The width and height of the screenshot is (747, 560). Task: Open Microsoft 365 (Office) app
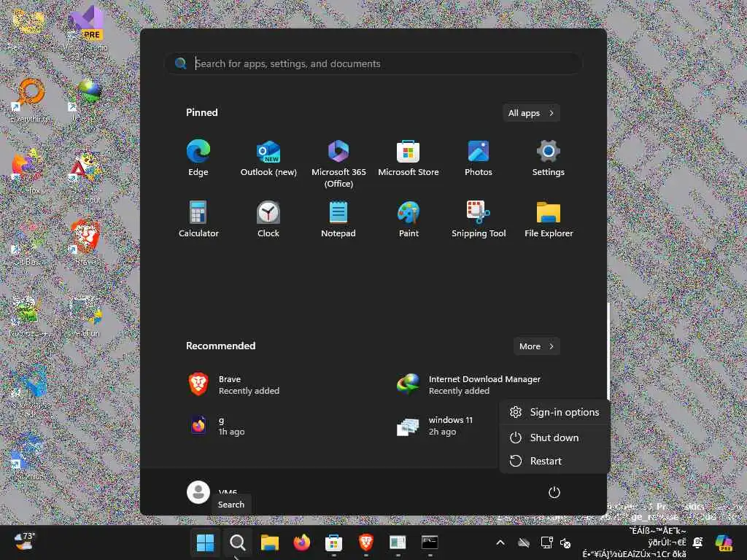point(338,164)
